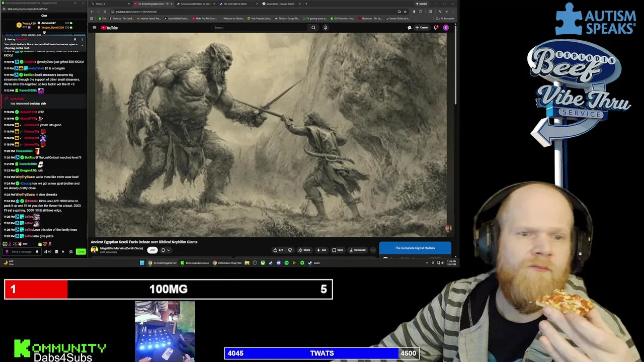The width and height of the screenshot is (644, 362).
Task: Open the Kick bookmark
Action: [103, 19]
